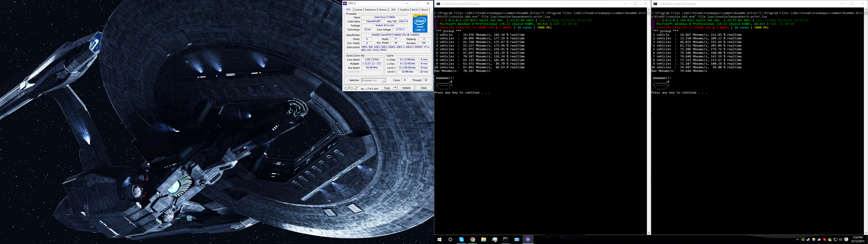
Task: Click the Multiplier value x 12.0
Action: click(372, 63)
